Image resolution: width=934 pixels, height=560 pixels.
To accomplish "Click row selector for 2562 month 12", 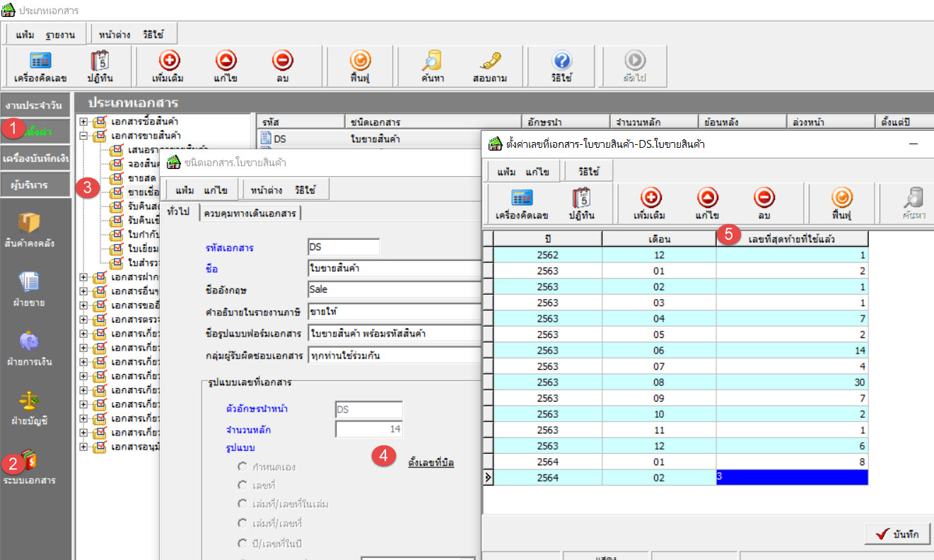I will pos(488,255).
